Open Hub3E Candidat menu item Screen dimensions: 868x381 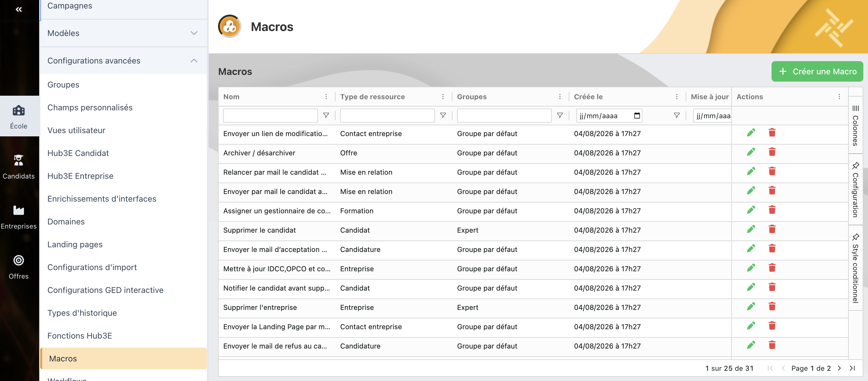[78, 153]
